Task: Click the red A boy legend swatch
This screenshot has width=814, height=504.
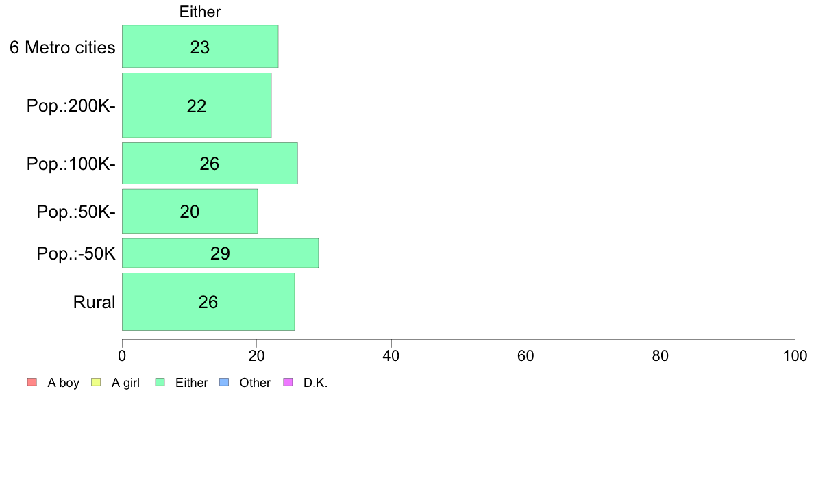Action: click(32, 383)
